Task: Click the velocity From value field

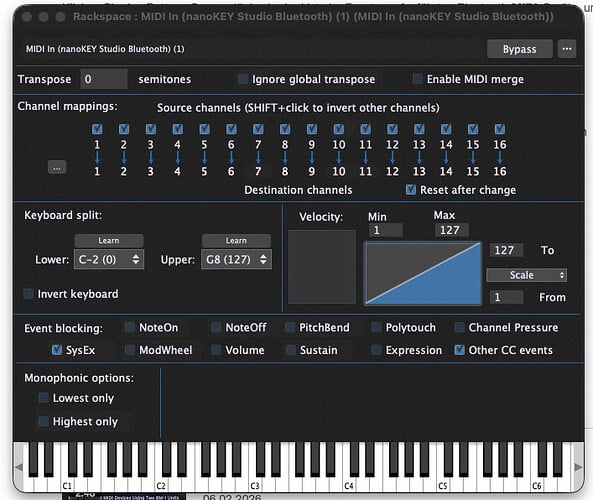Action: [x=507, y=297]
